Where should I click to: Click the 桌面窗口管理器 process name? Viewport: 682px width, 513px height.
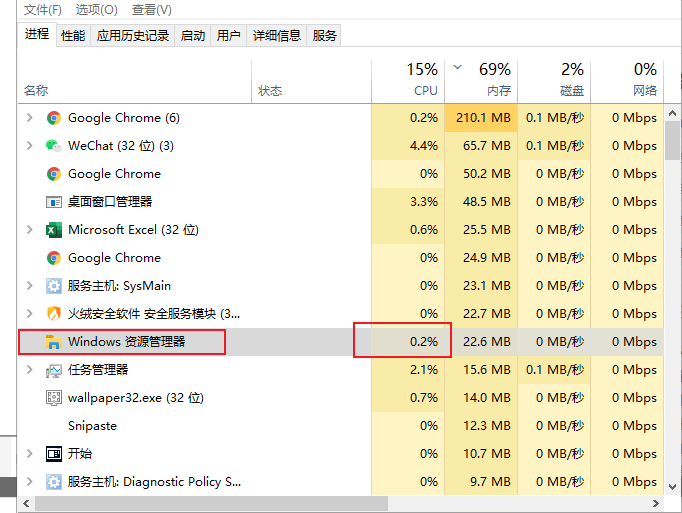(x=110, y=202)
